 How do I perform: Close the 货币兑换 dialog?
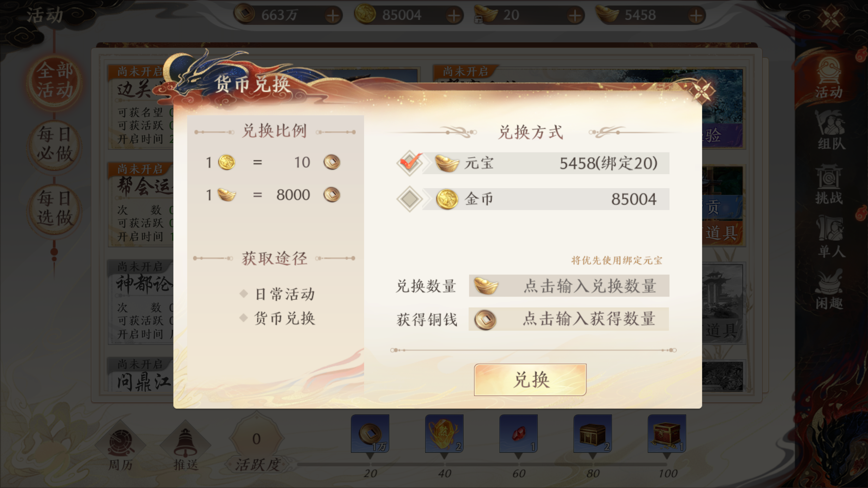(x=702, y=90)
